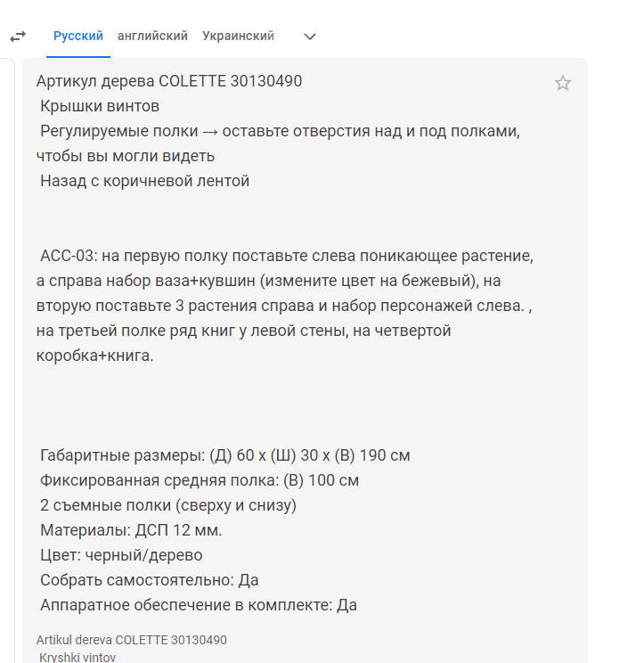Swap source and target languages
Screen dimensions: 644x663
tap(18, 37)
